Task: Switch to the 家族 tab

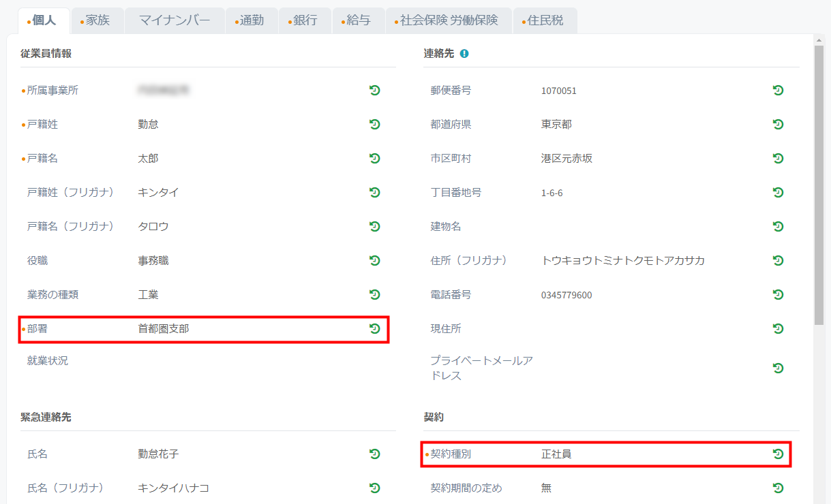Action: 97,20
